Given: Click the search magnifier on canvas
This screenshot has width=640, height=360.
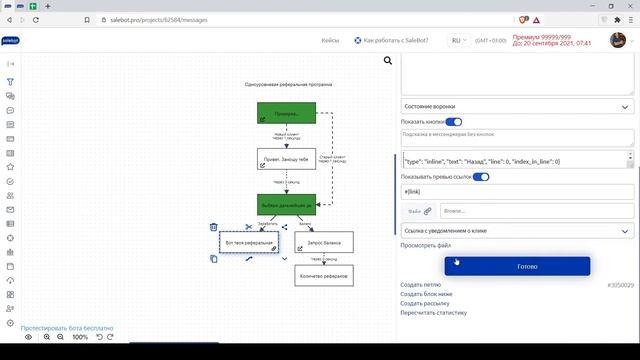Looking at the screenshot, I should 388,61.
